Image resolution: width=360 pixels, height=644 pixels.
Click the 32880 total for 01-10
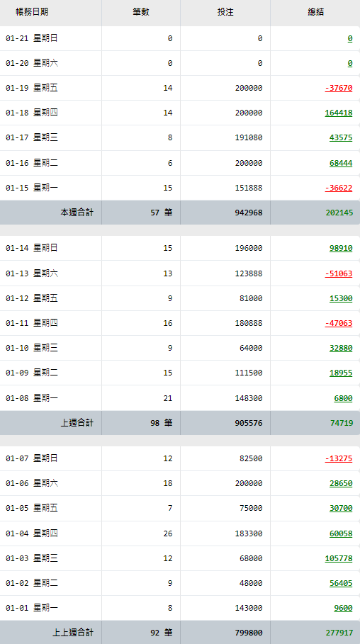(341, 348)
